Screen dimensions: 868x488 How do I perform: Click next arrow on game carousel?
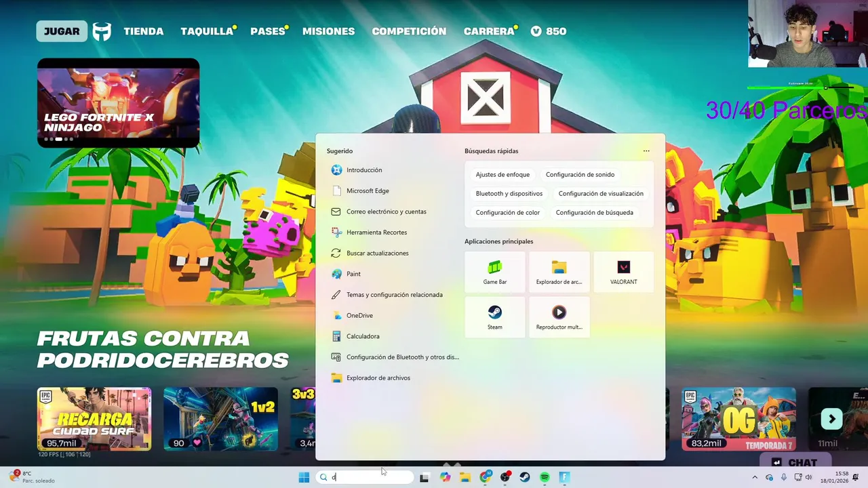(831, 419)
